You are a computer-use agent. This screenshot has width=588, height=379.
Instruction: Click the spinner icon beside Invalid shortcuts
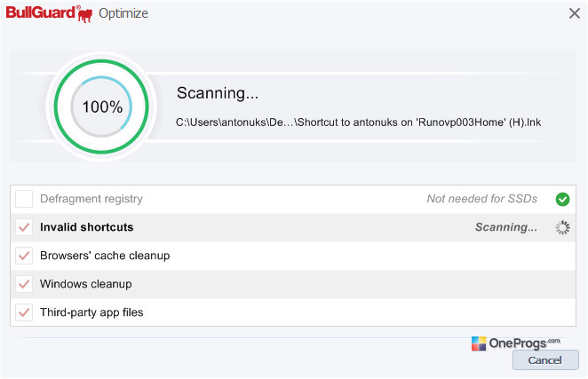[562, 227]
